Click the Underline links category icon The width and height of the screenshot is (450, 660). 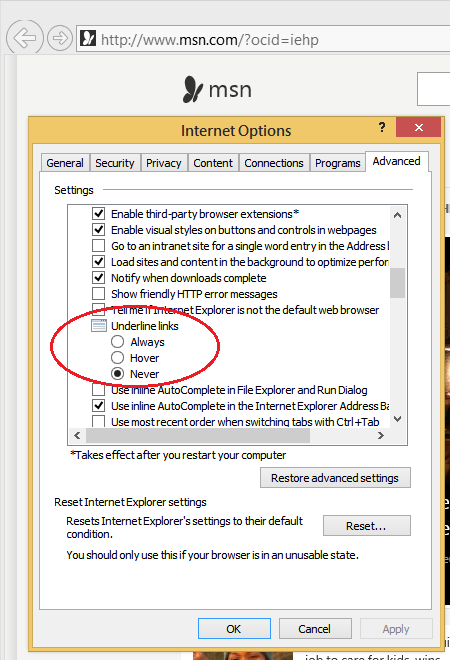click(x=99, y=326)
